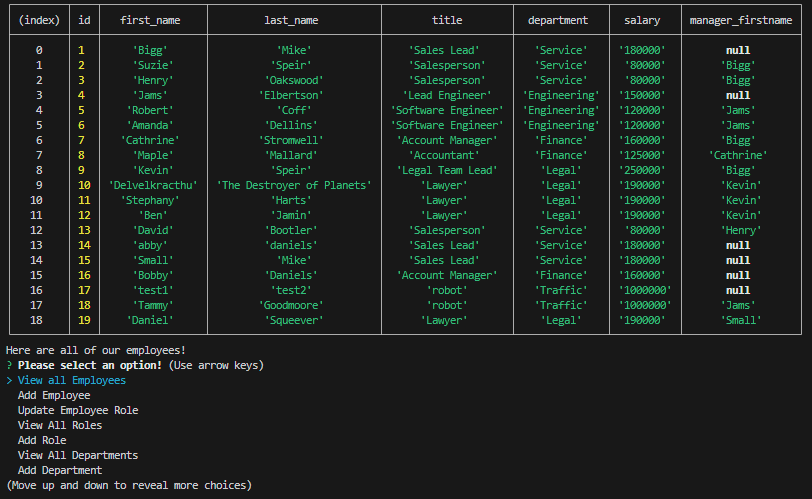This screenshot has height=499, width=812.
Task: Open View All Departments option
Action: tap(78, 455)
